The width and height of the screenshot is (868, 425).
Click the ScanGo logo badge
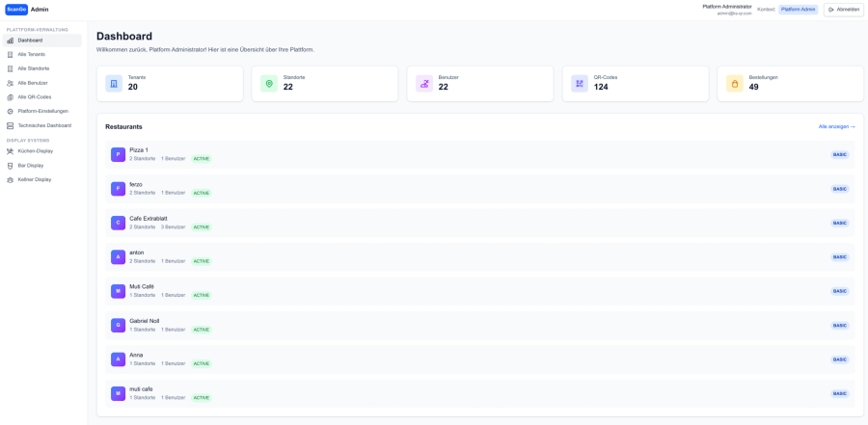click(16, 9)
